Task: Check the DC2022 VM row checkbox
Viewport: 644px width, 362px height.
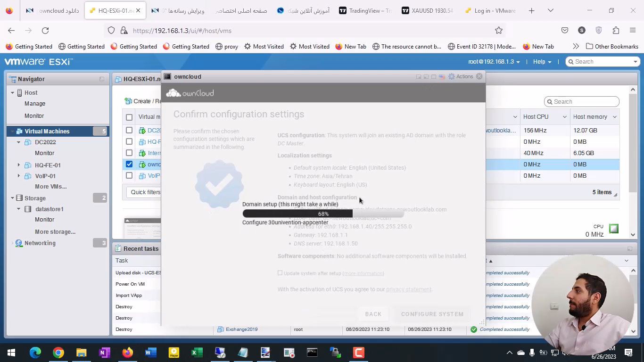Action: click(x=129, y=130)
